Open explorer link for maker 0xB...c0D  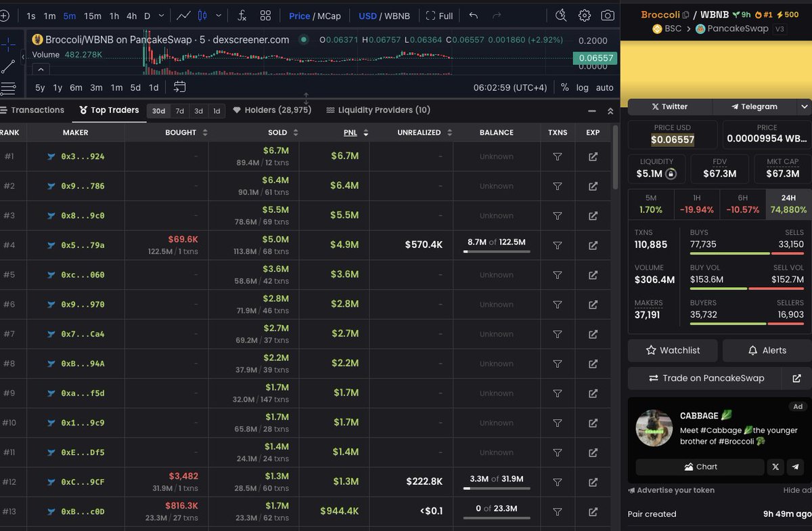[x=593, y=511]
